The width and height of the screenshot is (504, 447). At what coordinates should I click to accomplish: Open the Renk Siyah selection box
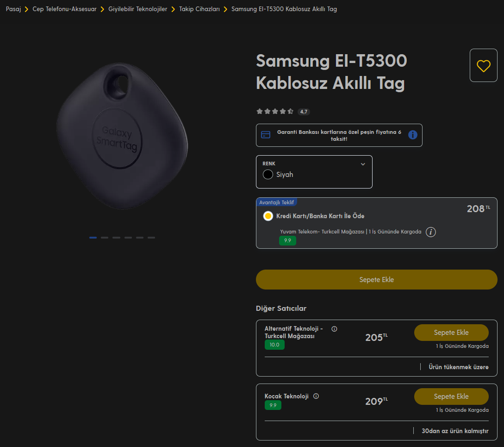tap(314, 172)
